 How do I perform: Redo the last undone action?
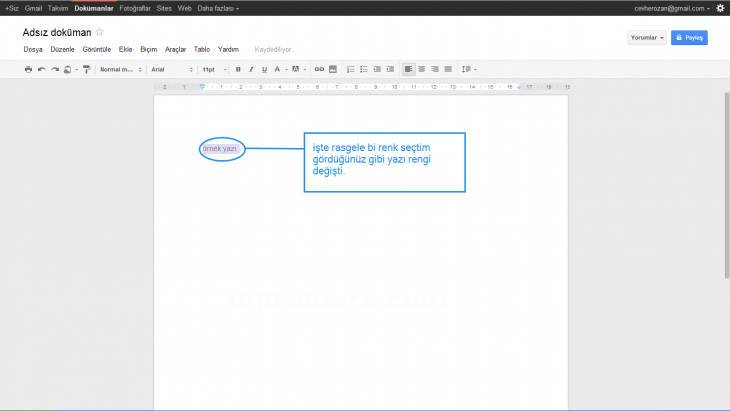(x=55, y=69)
